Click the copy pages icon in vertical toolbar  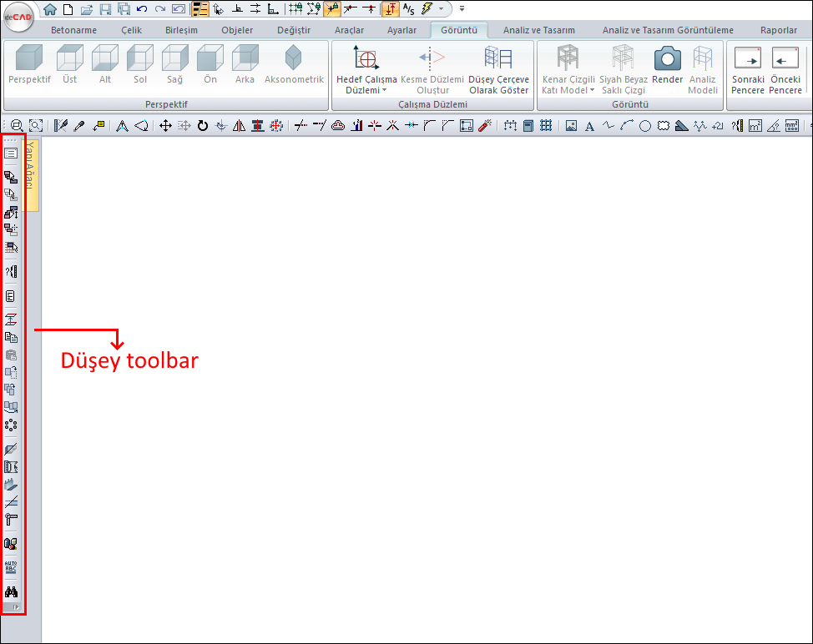tap(11, 337)
